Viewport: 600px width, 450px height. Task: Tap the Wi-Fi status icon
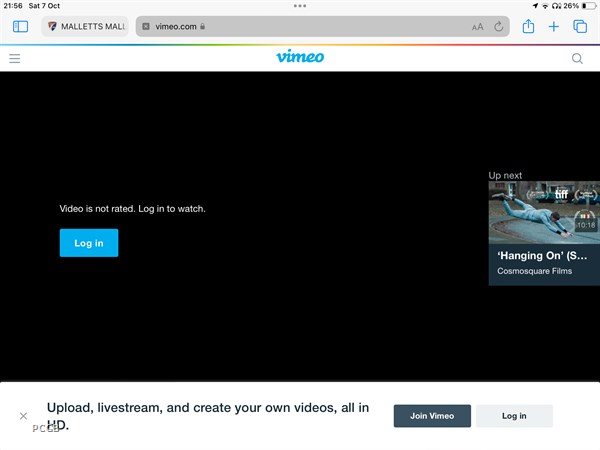[x=545, y=6]
